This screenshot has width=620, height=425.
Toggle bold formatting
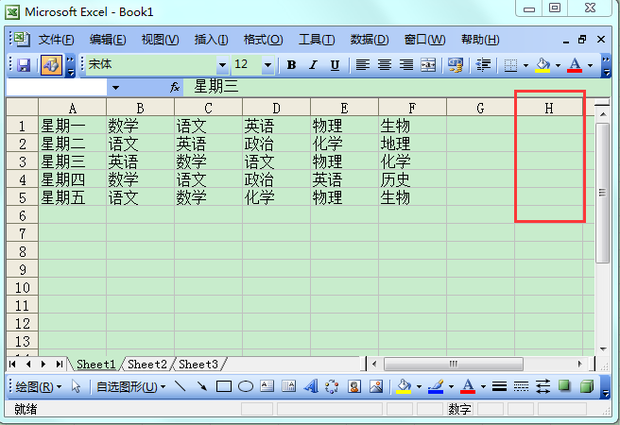coord(291,65)
